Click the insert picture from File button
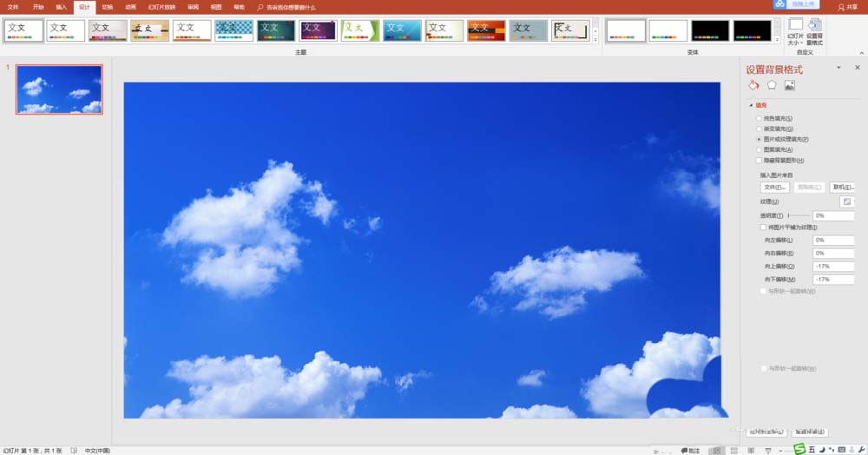The image size is (868, 455). click(x=774, y=188)
